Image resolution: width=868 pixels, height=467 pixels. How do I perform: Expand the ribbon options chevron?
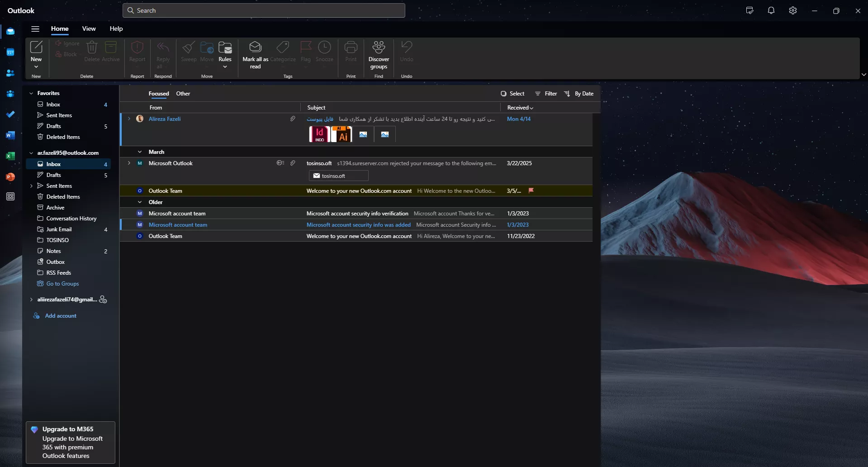tap(863, 75)
